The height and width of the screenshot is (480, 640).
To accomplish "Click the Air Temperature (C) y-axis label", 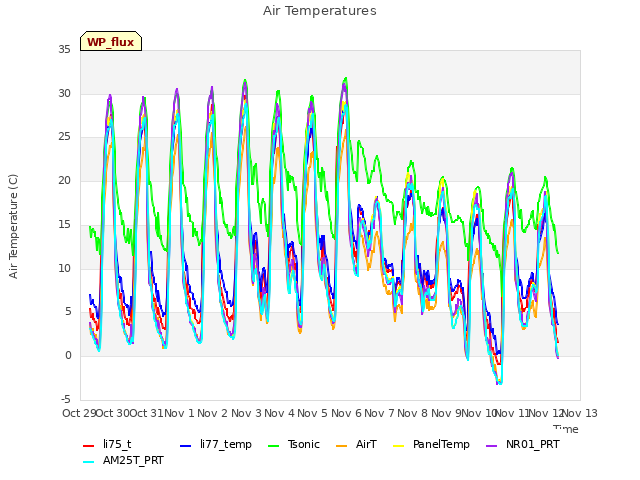I will point(13,227).
